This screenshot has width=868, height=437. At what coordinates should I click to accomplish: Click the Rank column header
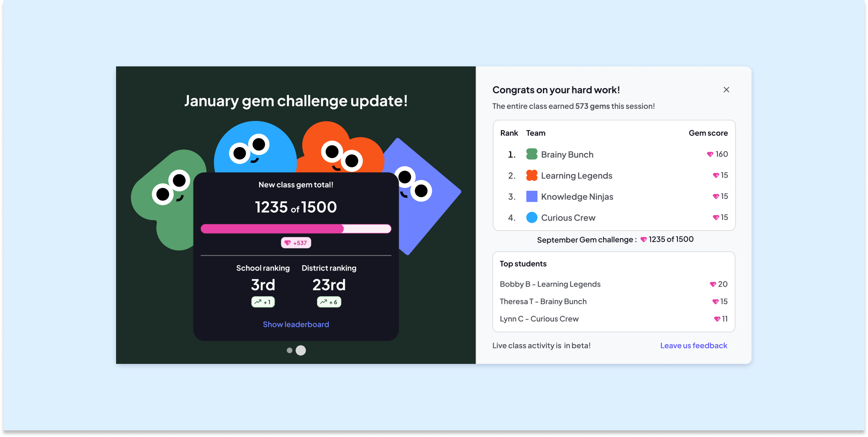click(x=509, y=133)
